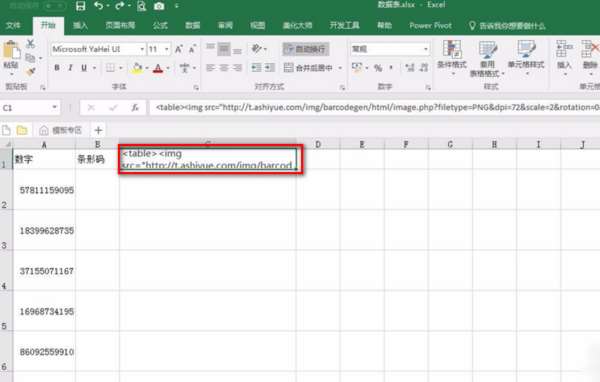Screen dimensions: 600x382
Task: Click the Conditional Formatting icon
Action: (452, 57)
